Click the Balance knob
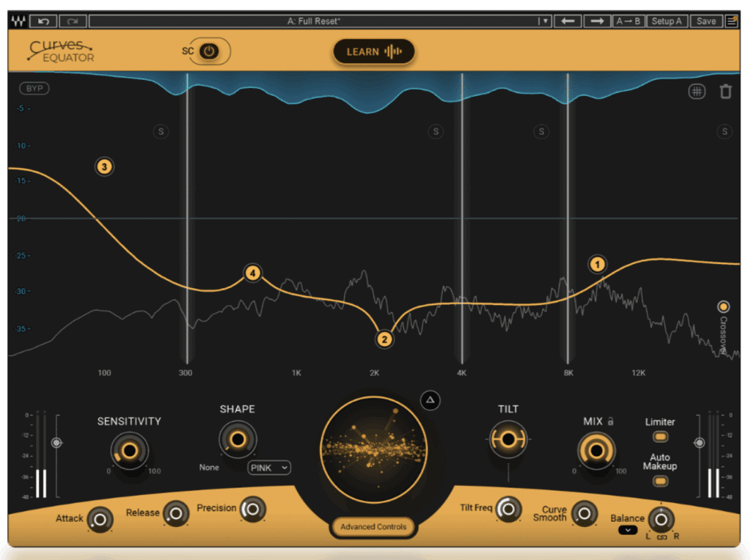Screen dimensions: 751x560 pos(661,519)
